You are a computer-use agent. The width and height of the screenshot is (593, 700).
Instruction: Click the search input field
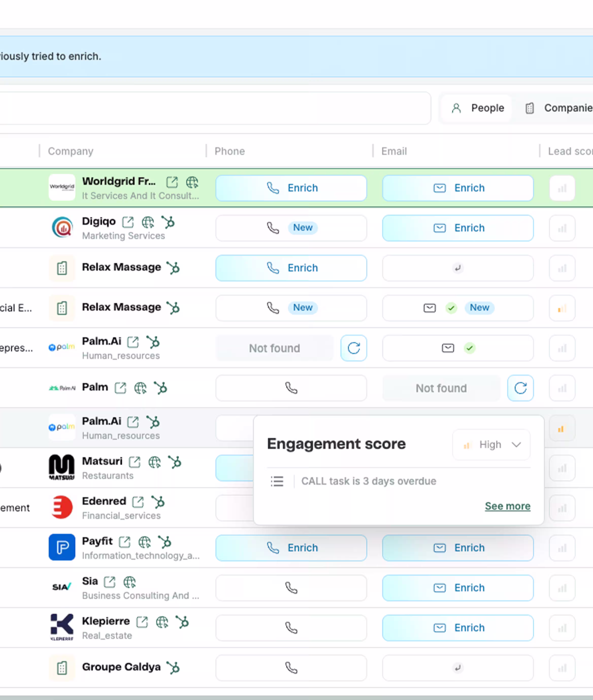pos(215,108)
